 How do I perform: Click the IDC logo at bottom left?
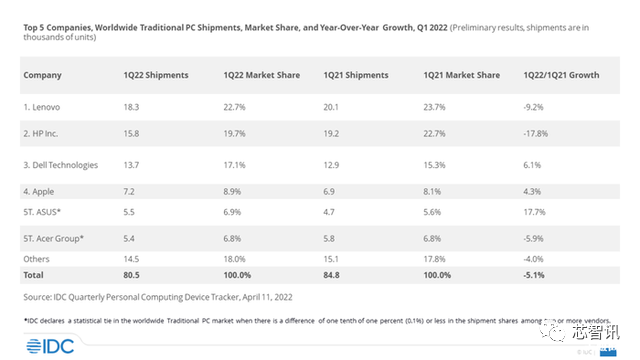coord(50,346)
